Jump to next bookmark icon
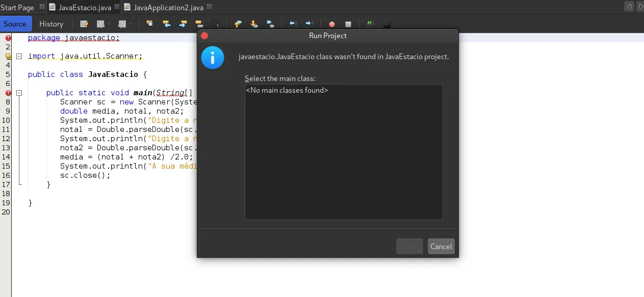This screenshot has height=297, width=644. click(254, 24)
